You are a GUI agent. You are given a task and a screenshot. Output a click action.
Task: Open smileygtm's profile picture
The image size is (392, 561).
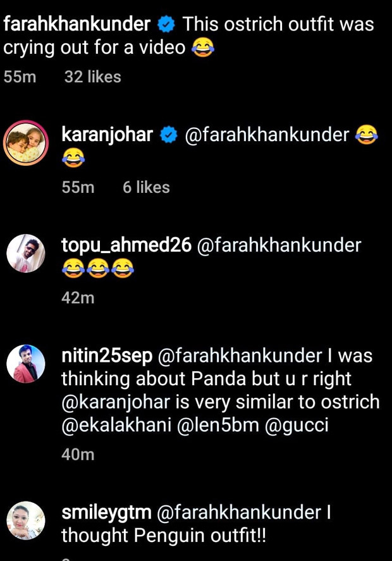[26, 522]
